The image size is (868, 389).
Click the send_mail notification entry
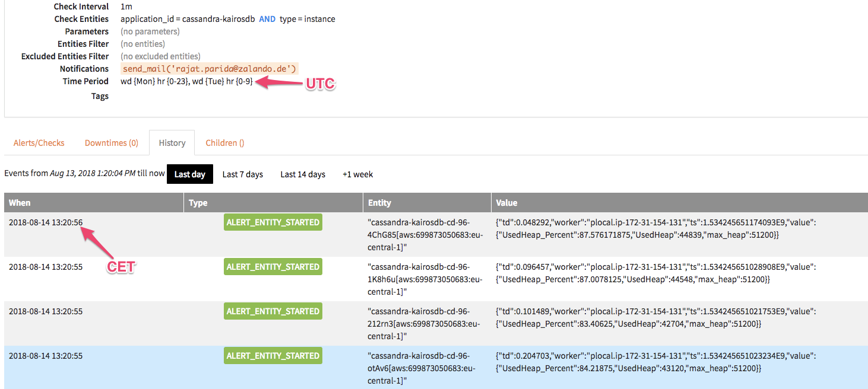[210, 69]
